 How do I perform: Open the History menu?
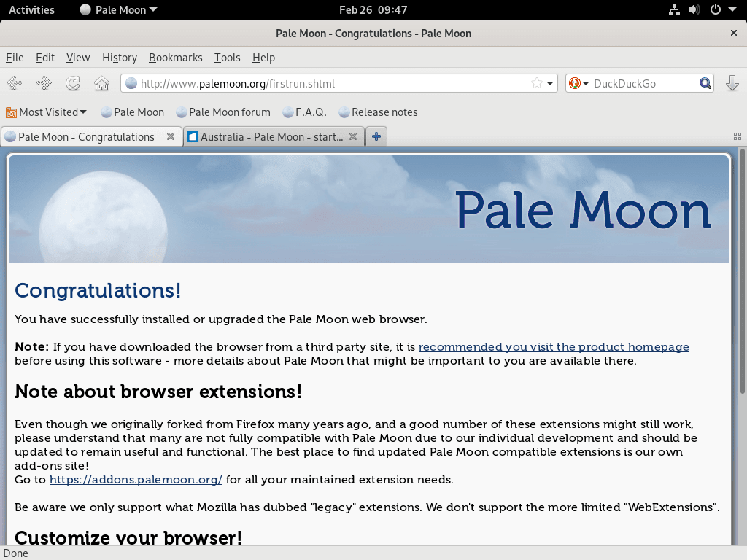tap(120, 58)
